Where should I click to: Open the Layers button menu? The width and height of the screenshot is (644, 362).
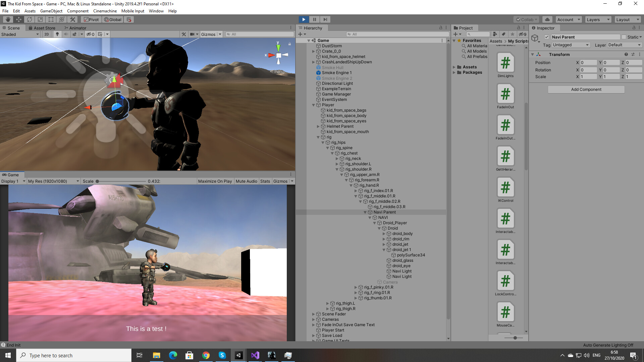pos(598,19)
